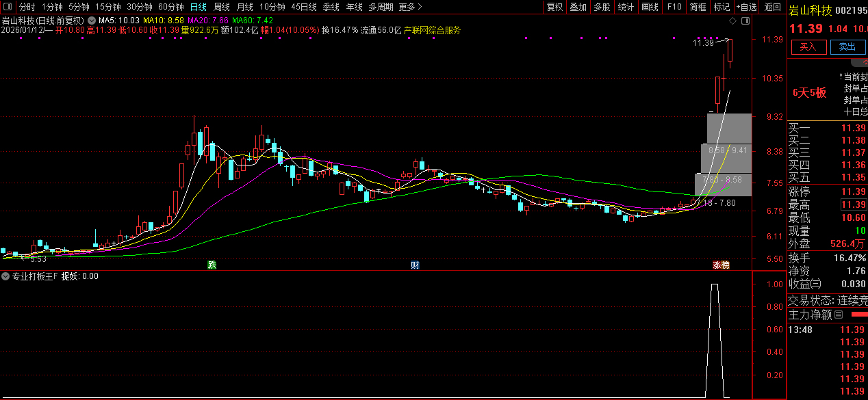868x400 pixels.
Task: Click 返回 to go back
Action: (x=772, y=7)
